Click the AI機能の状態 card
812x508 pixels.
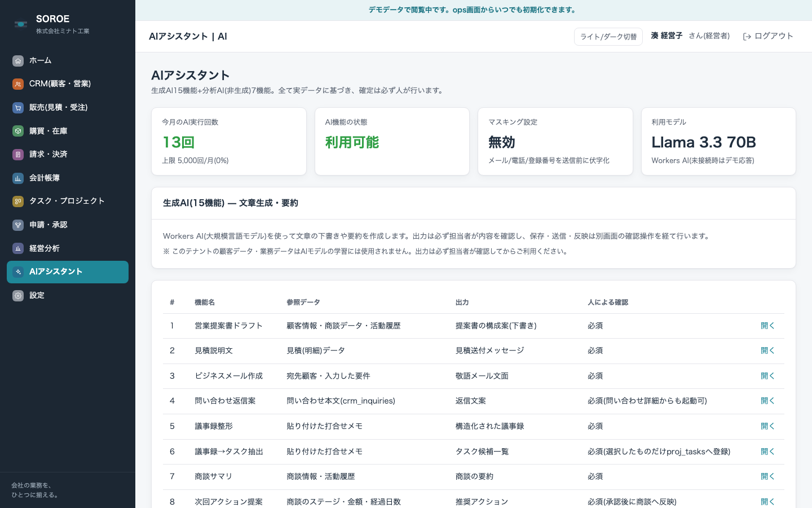[392, 142]
